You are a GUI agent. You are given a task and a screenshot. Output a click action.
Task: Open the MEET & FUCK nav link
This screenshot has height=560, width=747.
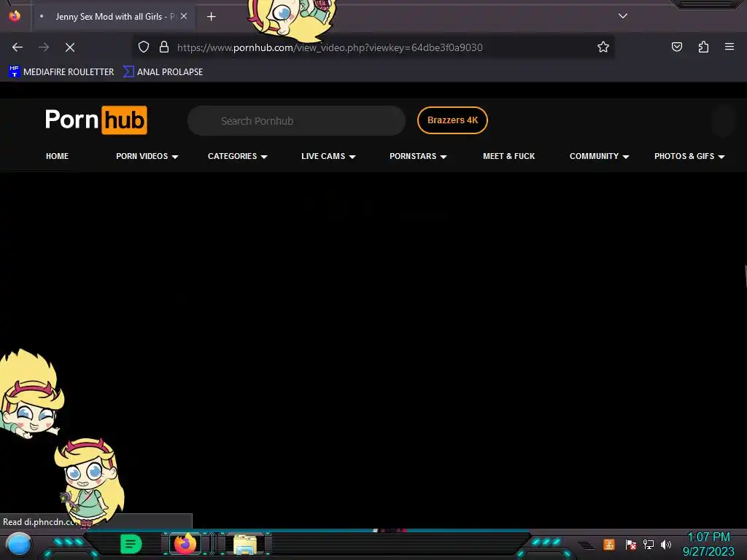(x=508, y=156)
